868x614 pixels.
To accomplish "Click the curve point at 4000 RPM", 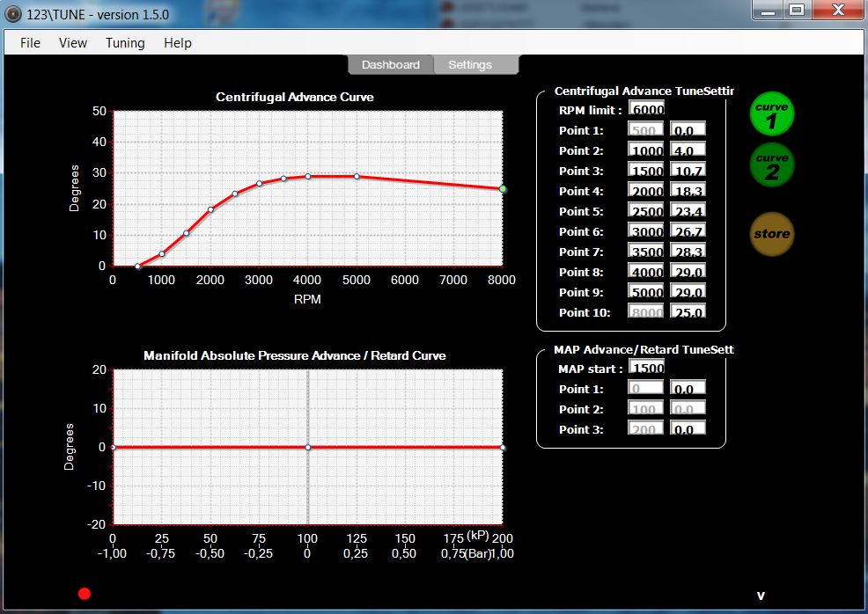I will pos(308,176).
